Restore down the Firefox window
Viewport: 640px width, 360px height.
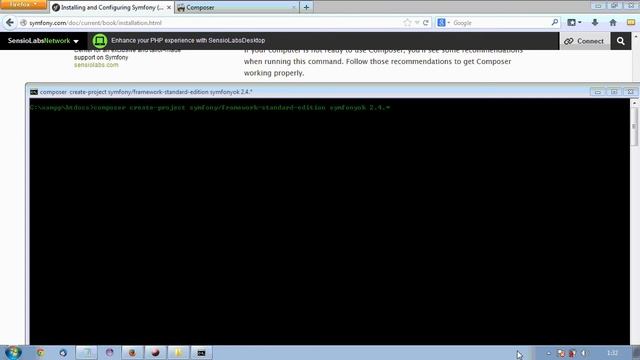pos(614,5)
